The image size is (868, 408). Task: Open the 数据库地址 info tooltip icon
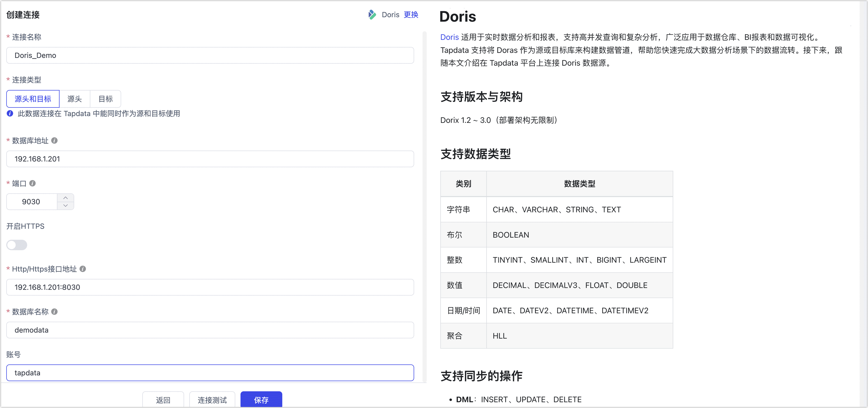(55, 141)
